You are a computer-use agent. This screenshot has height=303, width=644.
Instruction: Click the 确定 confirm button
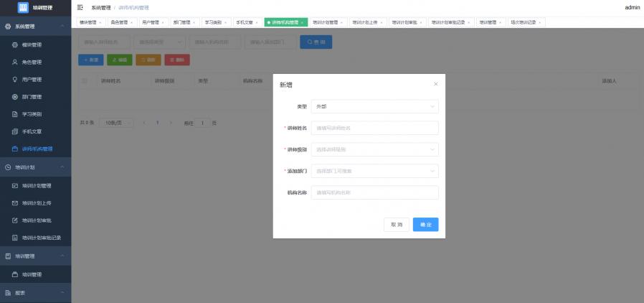tap(425, 225)
